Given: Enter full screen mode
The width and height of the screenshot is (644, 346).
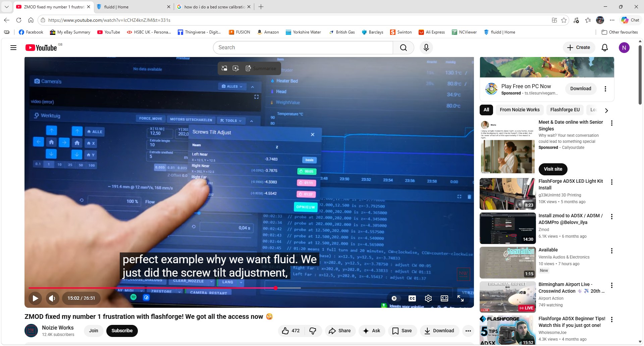Looking at the screenshot, I should [461, 298].
